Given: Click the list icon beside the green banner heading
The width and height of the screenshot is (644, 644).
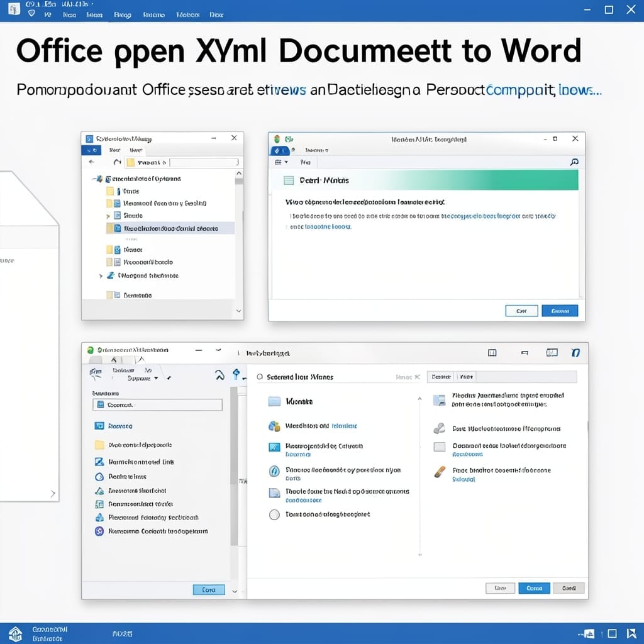Looking at the screenshot, I should 289,180.
